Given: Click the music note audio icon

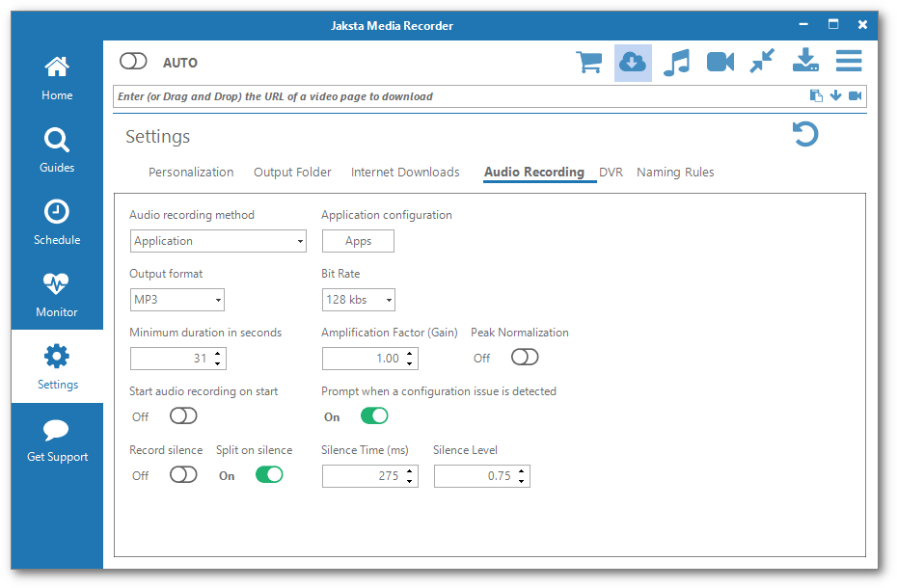Looking at the screenshot, I should click(x=677, y=63).
